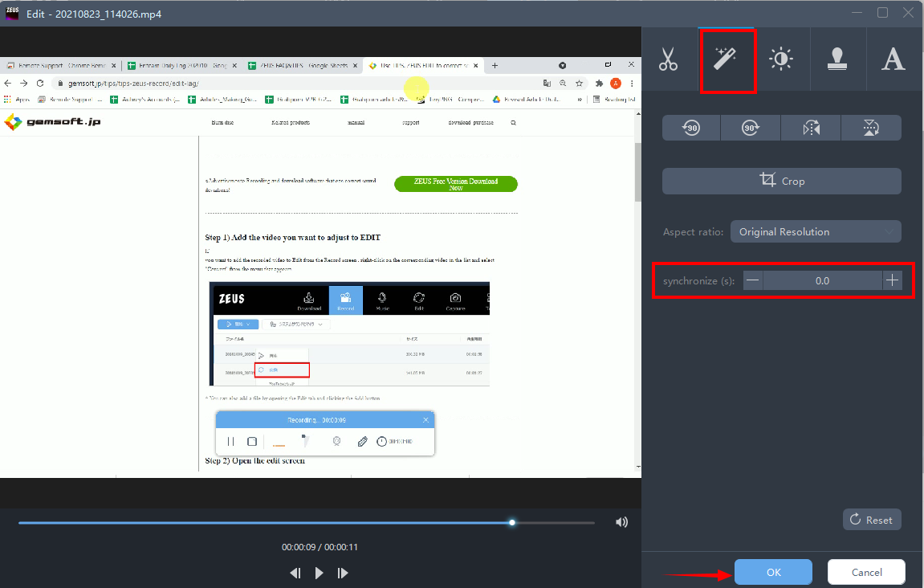Close the Edit window
The image size is (924, 588).
click(908, 13)
